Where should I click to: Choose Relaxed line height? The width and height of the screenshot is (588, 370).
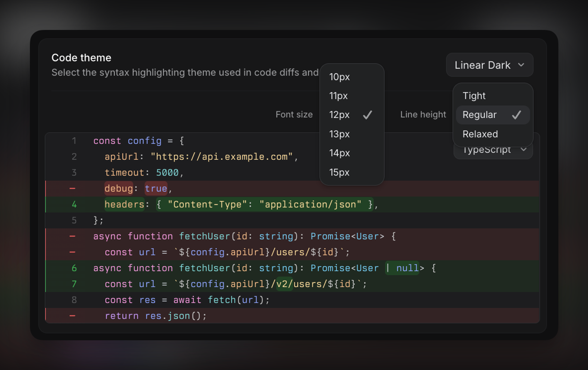coord(493,134)
